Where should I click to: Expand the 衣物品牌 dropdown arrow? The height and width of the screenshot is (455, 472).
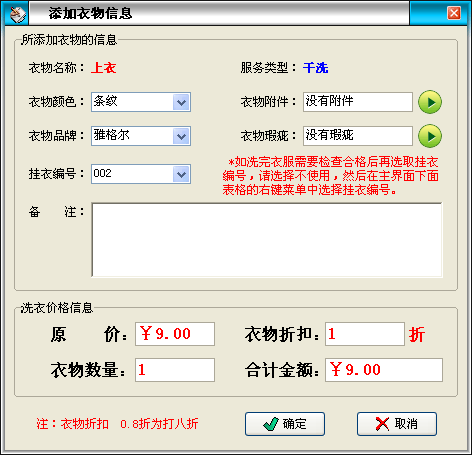tap(181, 136)
